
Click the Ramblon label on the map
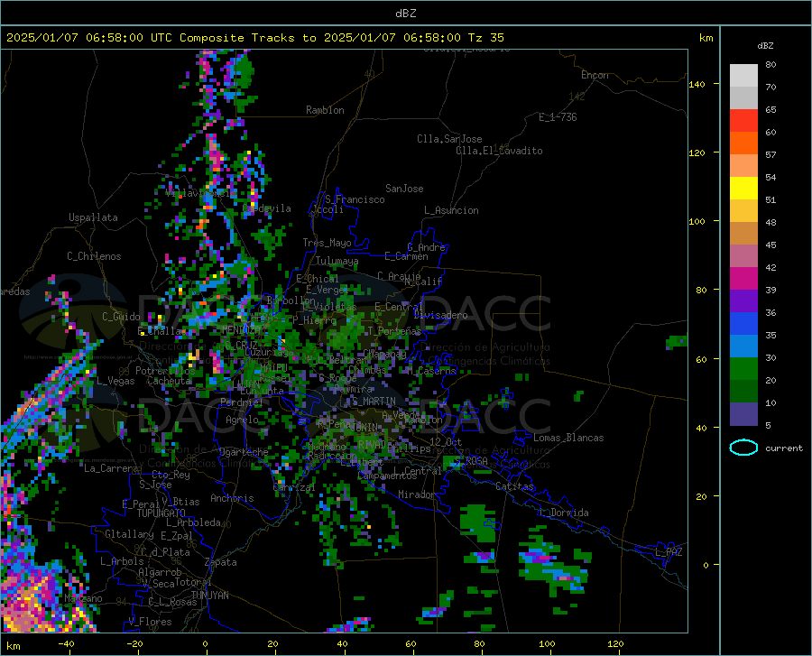click(325, 110)
